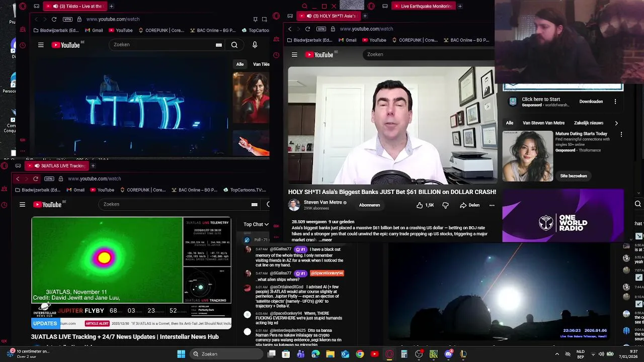This screenshot has height=362, width=644.
Task: Open Steven Van Metre channel avatar
Action: tap(294, 205)
